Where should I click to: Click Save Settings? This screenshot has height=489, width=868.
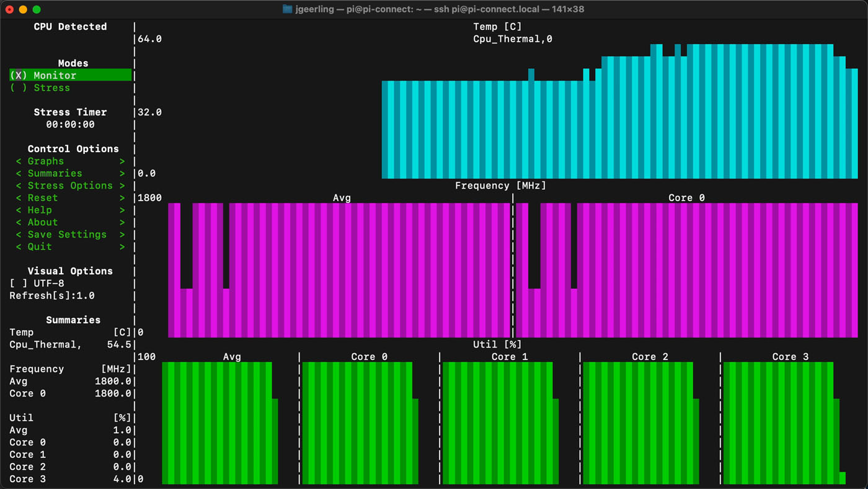69,234
